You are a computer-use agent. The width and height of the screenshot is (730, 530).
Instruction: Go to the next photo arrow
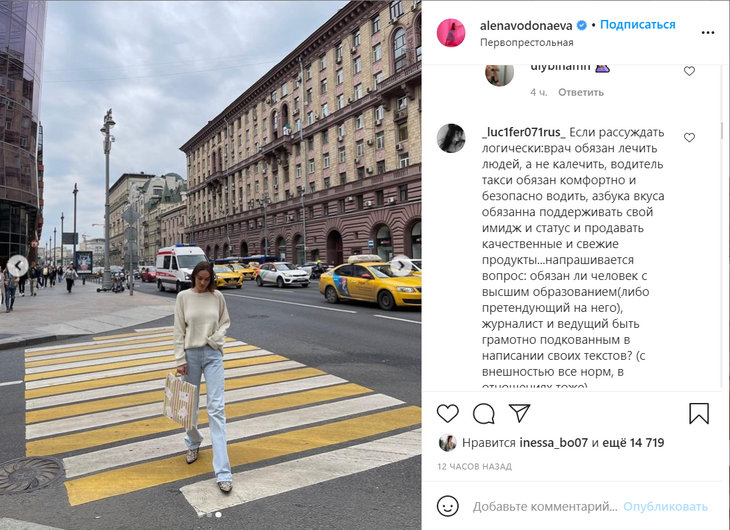[x=401, y=266]
